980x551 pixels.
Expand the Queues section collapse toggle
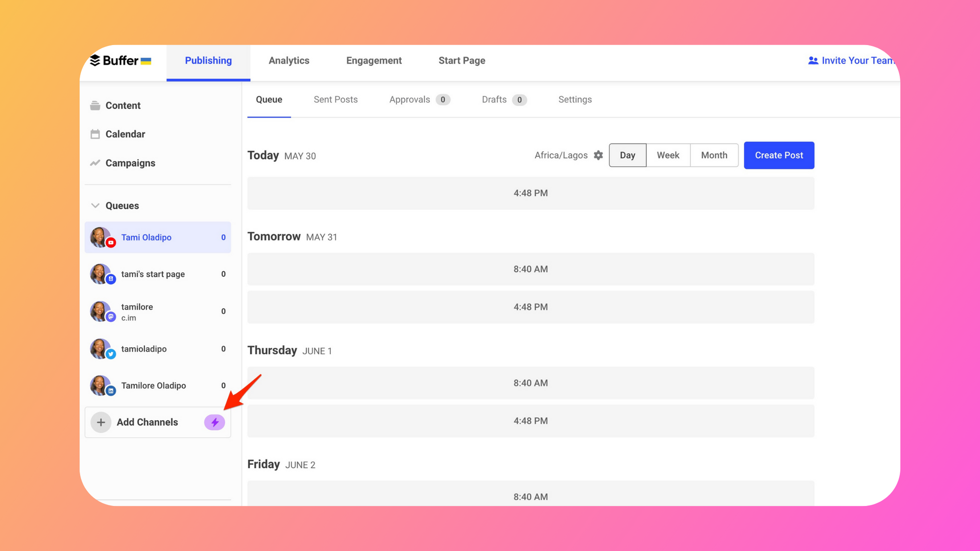95,205
